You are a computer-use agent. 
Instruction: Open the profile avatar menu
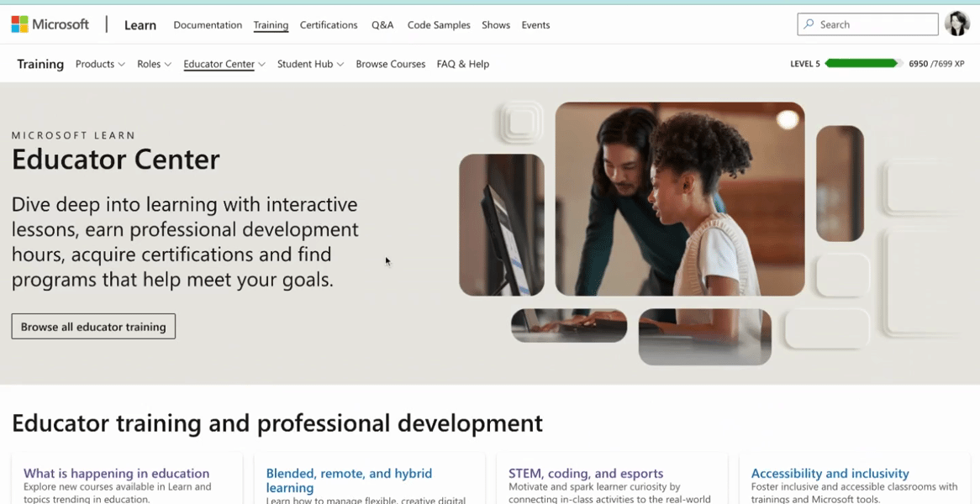(x=957, y=24)
